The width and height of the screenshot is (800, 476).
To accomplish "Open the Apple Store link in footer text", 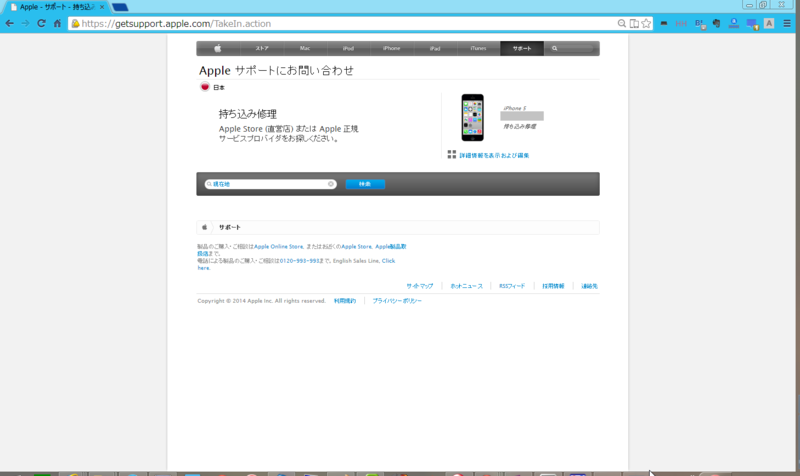I will point(357,246).
